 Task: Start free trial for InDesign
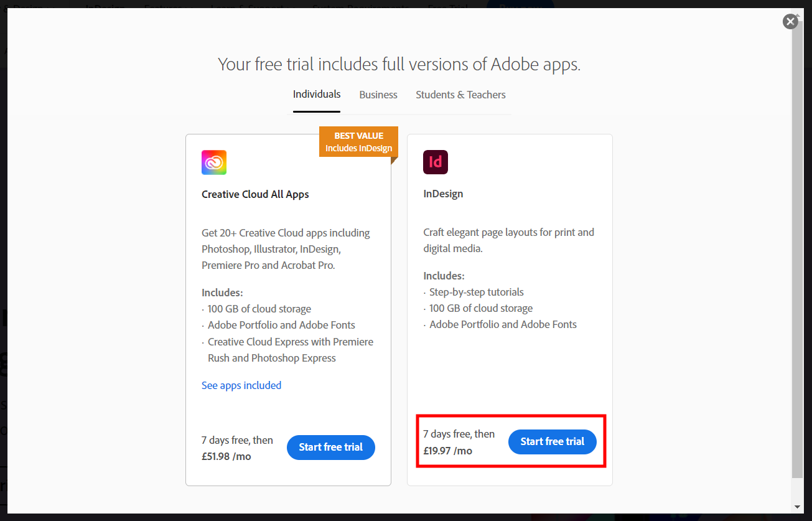pos(552,441)
